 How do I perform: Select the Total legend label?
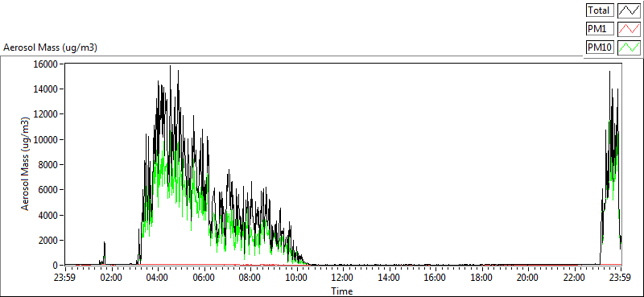[600, 10]
